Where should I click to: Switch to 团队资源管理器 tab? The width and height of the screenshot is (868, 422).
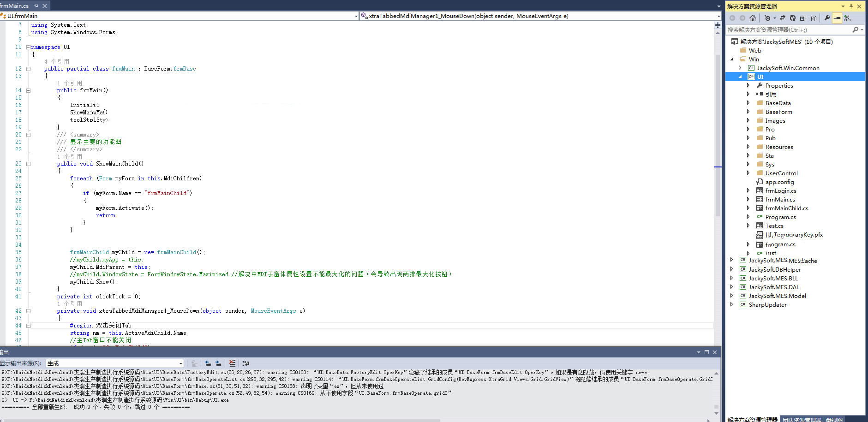(802, 419)
